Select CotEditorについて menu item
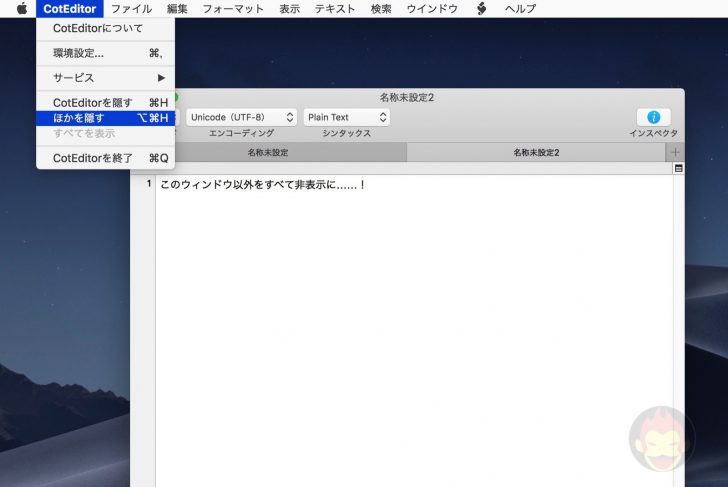The height and width of the screenshot is (487, 728). (105, 28)
